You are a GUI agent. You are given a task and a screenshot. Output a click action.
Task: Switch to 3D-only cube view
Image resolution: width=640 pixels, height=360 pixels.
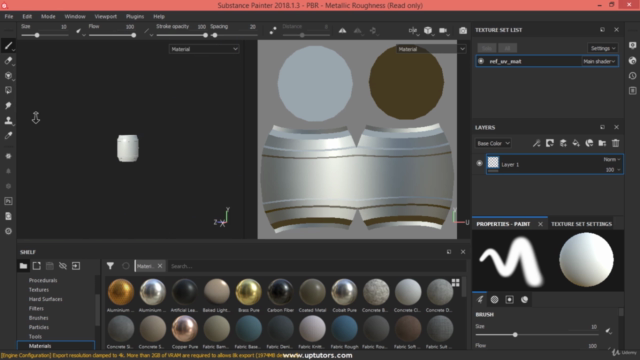point(428,31)
